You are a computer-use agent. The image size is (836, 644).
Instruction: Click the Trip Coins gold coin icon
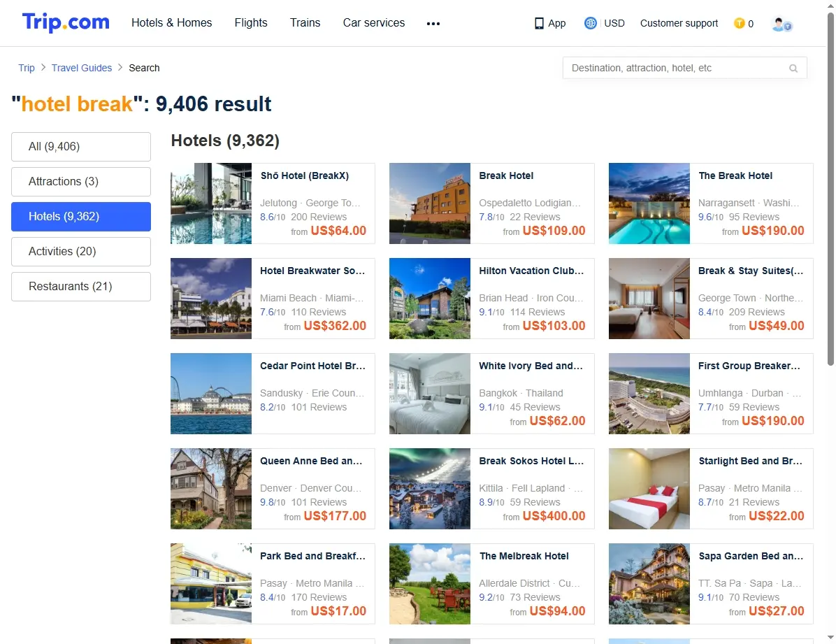(739, 23)
